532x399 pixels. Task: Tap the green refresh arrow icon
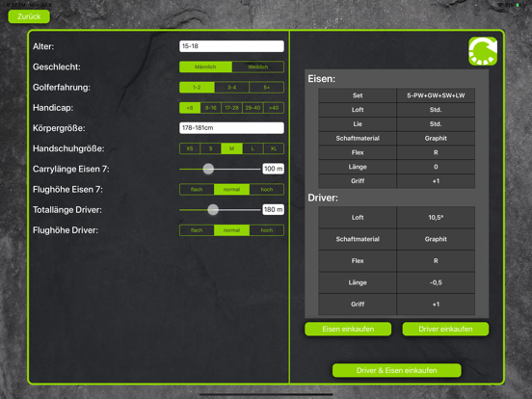pyautogui.click(x=483, y=51)
